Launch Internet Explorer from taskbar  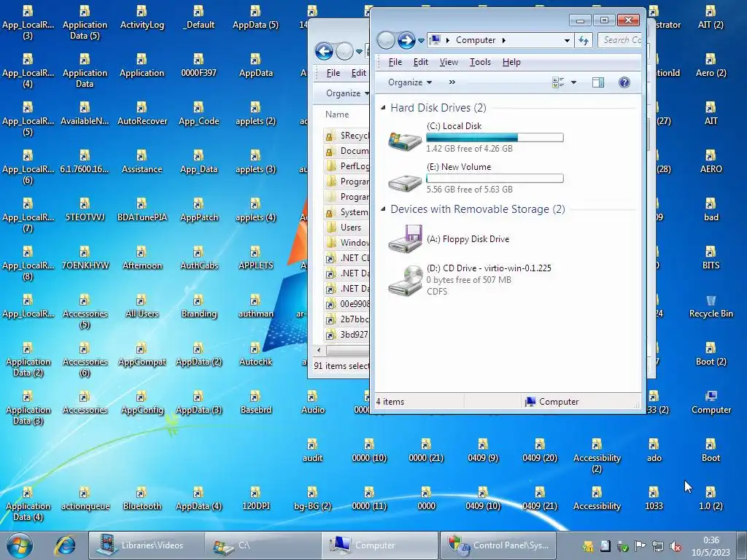click(x=64, y=545)
